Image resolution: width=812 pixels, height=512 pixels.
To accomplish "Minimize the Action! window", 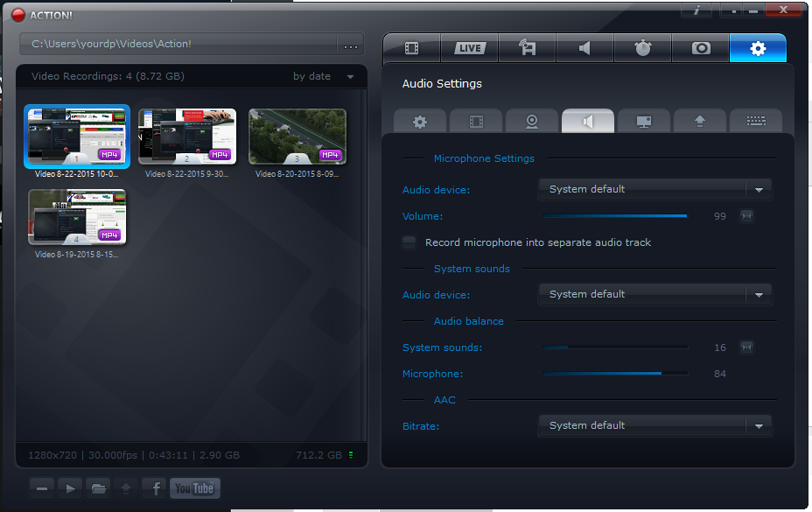I will tap(753, 10).
